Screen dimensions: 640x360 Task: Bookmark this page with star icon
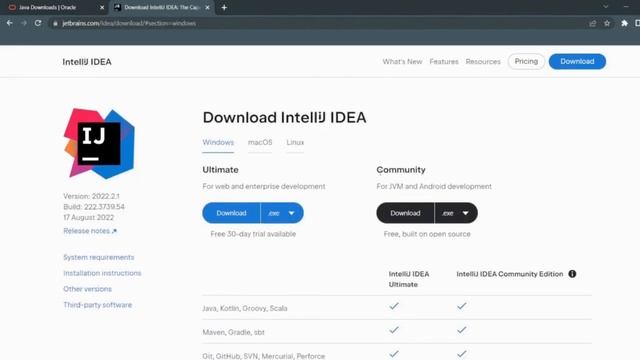[607, 23]
